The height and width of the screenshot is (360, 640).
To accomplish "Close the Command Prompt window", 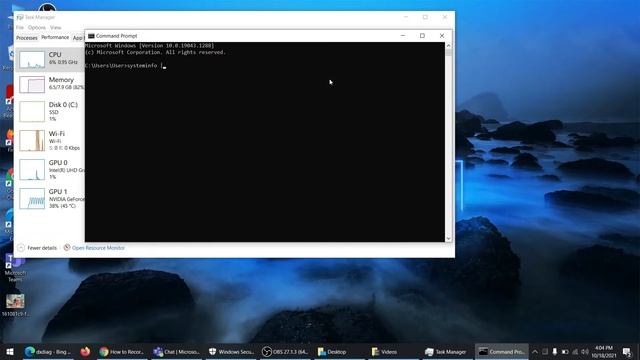I will 442,36.
